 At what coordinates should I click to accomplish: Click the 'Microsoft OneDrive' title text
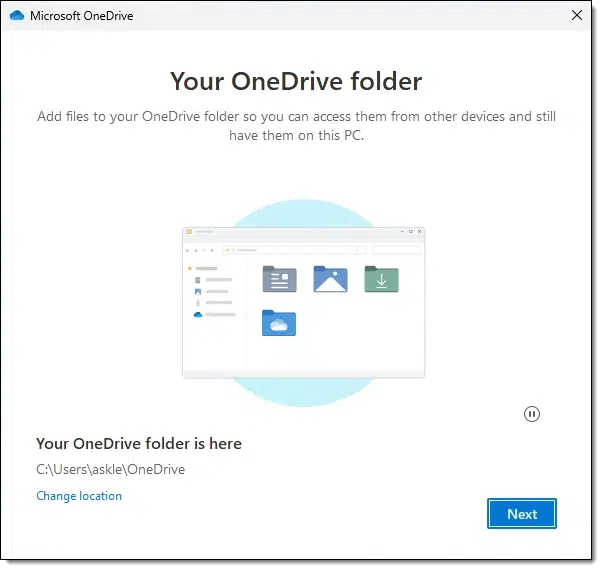pyautogui.click(x=82, y=16)
